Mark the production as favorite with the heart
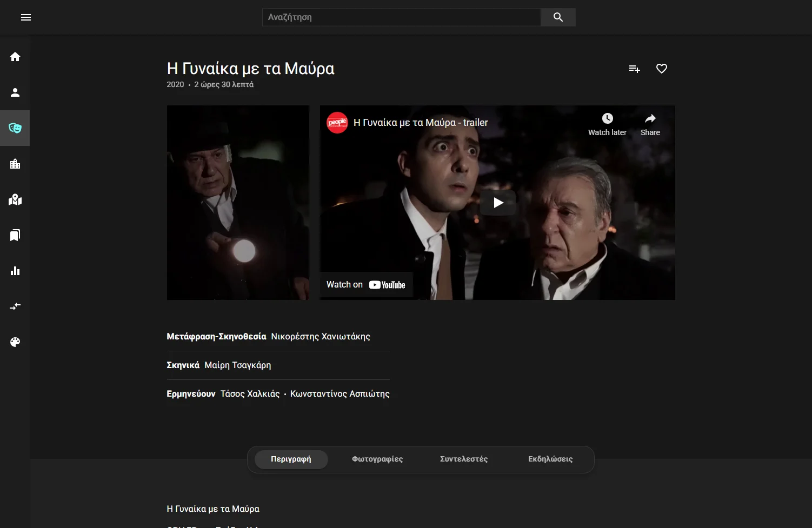Screen dimensions: 812x528 pyautogui.click(x=662, y=69)
